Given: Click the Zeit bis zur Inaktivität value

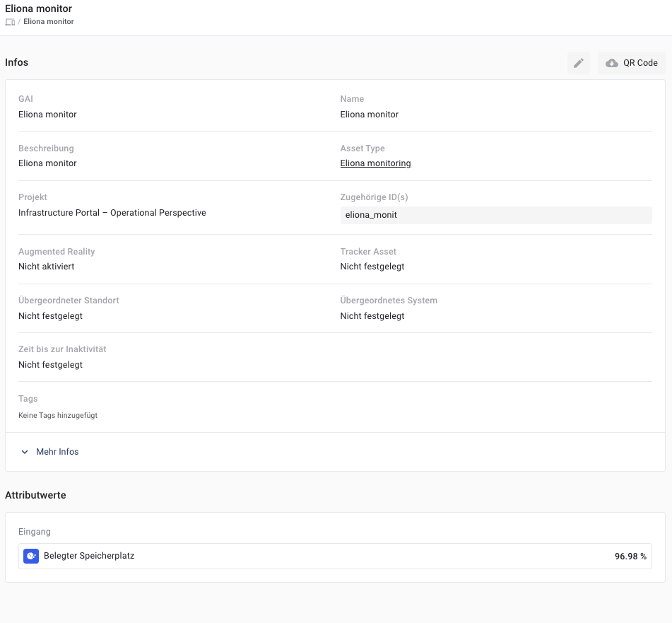Looking at the screenshot, I should pyautogui.click(x=51, y=365).
